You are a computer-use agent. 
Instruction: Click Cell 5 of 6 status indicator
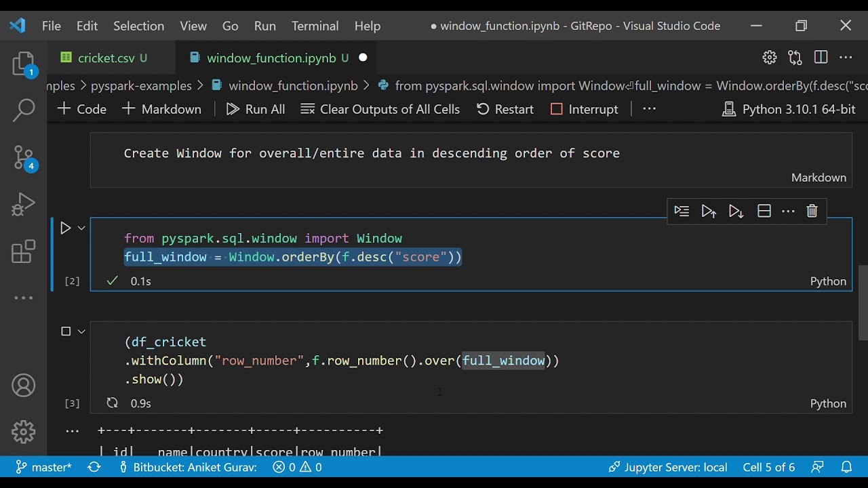(x=769, y=467)
